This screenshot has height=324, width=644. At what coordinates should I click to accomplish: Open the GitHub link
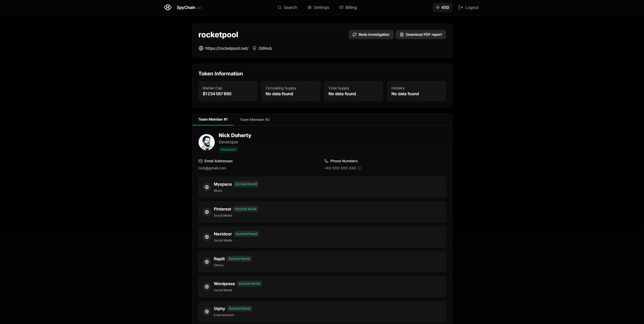[265, 48]
